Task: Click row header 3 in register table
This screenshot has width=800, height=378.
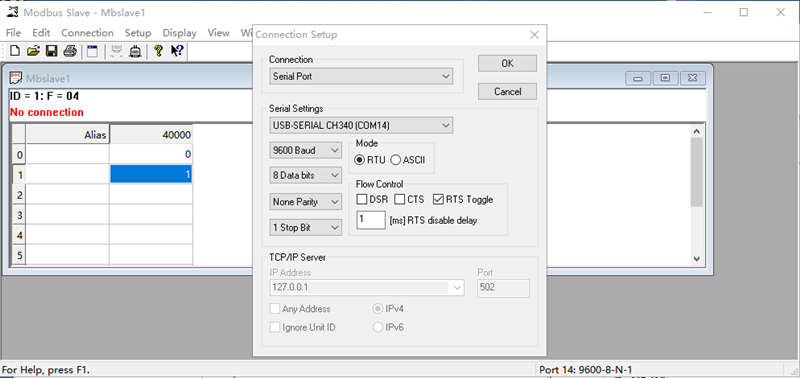Action: point(19,215)
